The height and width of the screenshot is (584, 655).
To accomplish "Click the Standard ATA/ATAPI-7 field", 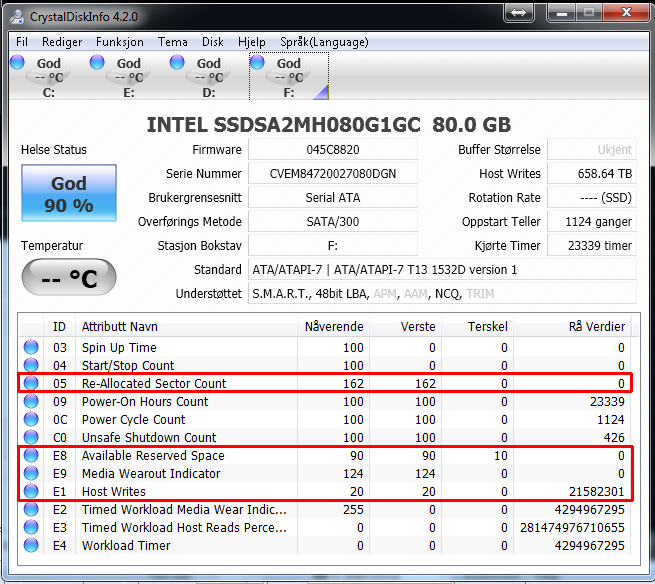I will point(442,269).
